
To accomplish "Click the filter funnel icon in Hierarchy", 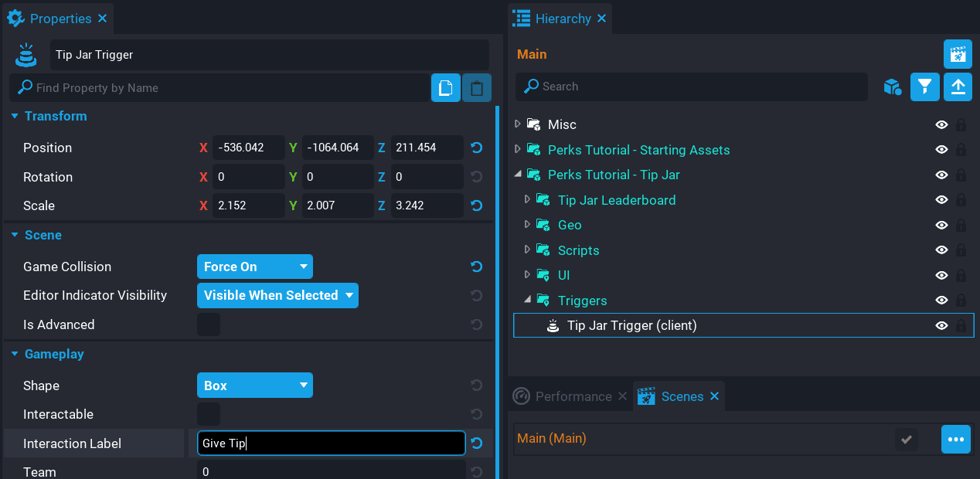I will [924, 87].
